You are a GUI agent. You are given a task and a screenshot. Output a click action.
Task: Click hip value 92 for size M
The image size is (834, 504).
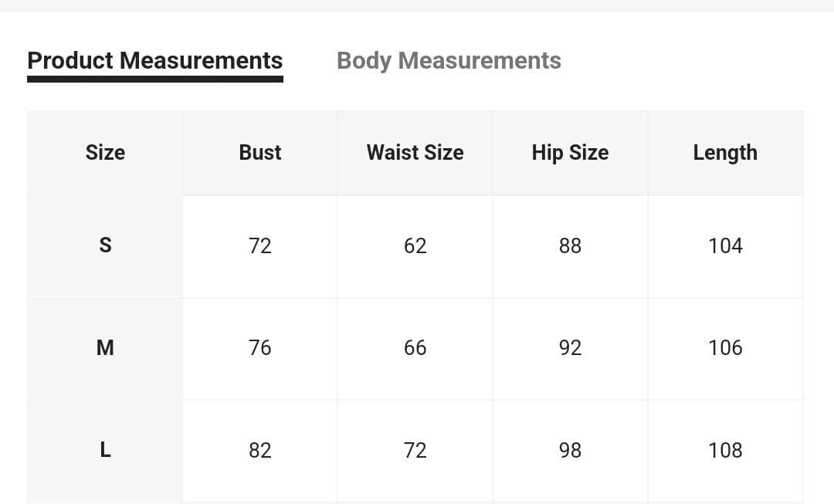pyautogui.click(x=570, y=347)
